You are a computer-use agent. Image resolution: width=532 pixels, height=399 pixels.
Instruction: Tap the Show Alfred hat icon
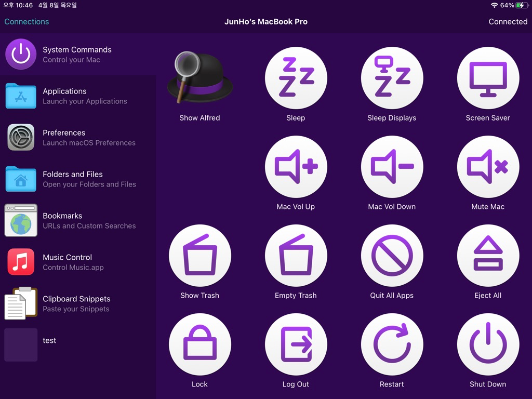(x=199, y=78)
